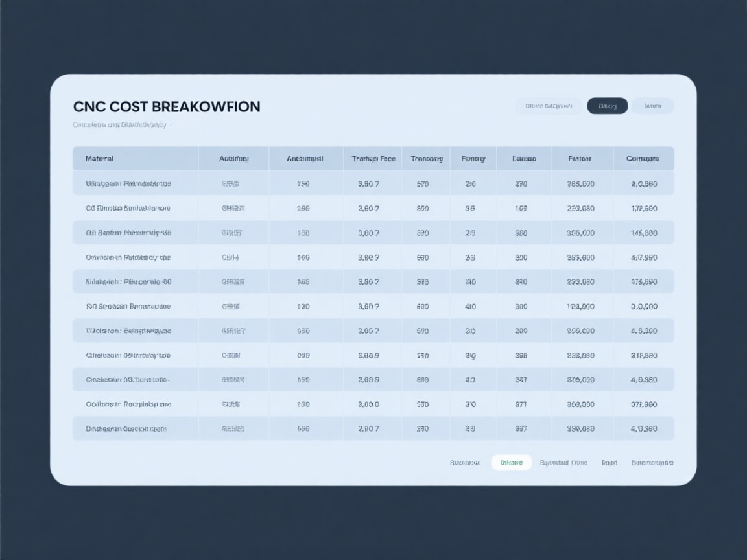Select the middle row of the breakdown table

pyautogui.click(x=259, y=306)
